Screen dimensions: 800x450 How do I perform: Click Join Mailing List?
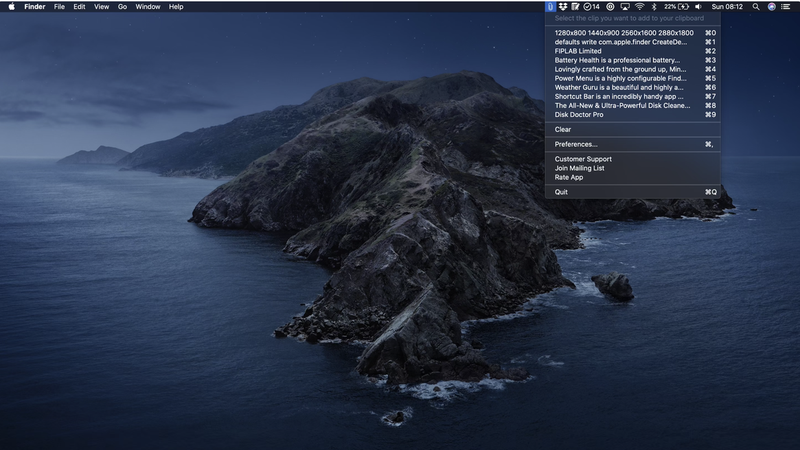pyautogui.click(x=581, y=168)
